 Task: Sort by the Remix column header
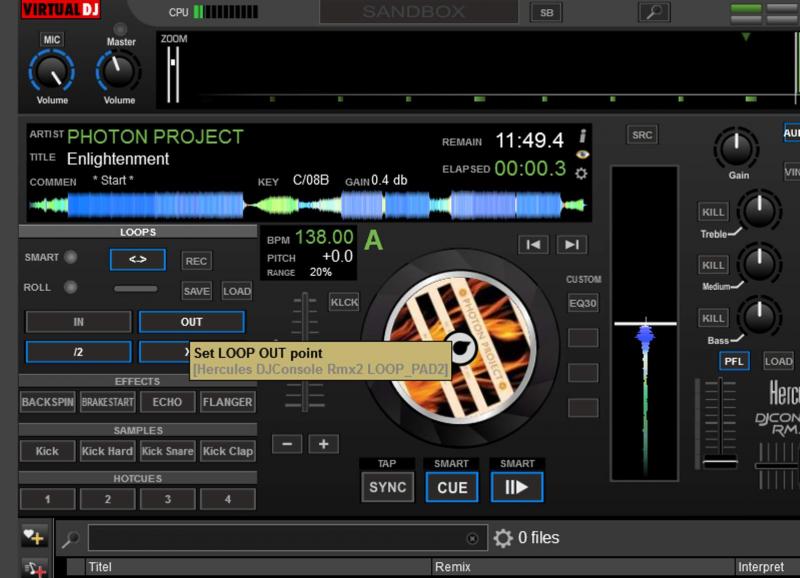583,567
